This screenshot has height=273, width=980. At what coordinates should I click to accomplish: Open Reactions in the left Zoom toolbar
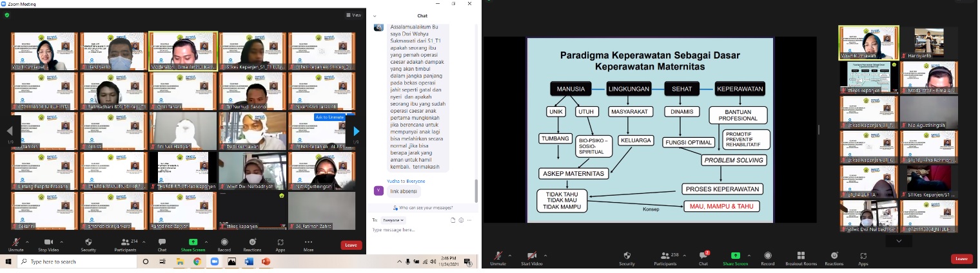click(x=252, y=244)
